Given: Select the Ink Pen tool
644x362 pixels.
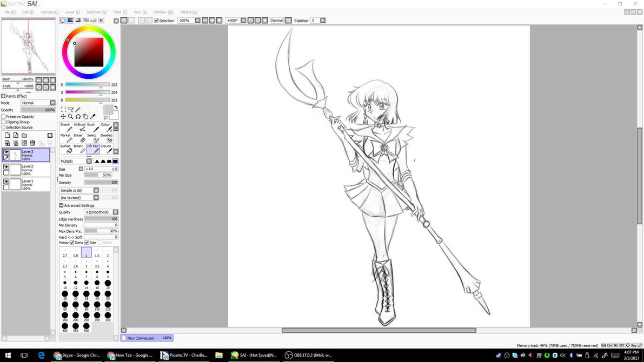Looking at the screenshot, I should (93, 149).
